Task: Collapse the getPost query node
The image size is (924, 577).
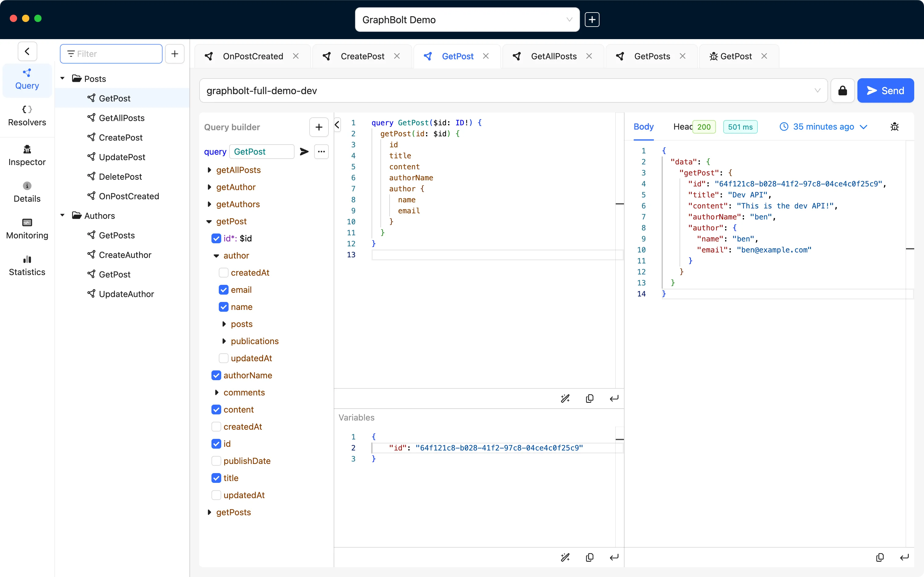Action: pos(209,221)
